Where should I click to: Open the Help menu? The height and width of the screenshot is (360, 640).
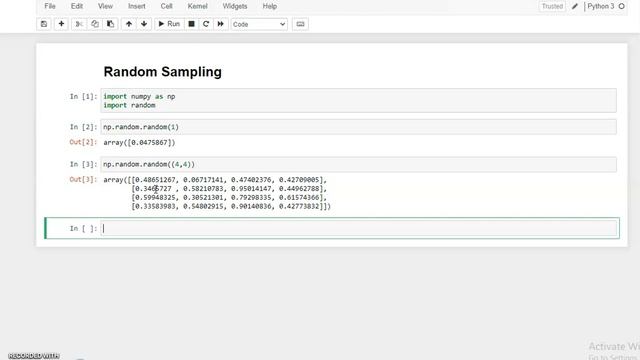coord(270,6)
